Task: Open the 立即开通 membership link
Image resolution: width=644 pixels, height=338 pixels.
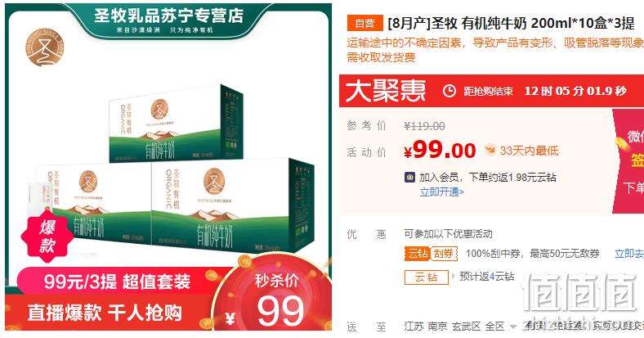Action: click(442, 192)
